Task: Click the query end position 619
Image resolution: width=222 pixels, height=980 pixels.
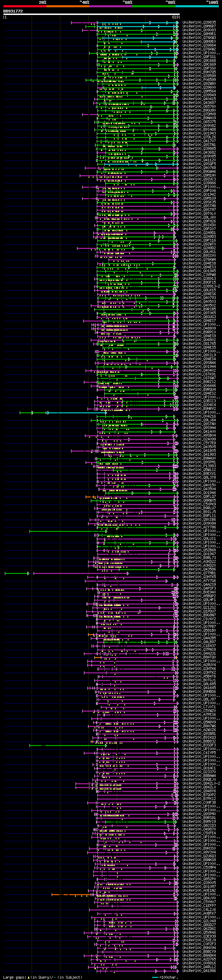Action: (x=175, y=17)
